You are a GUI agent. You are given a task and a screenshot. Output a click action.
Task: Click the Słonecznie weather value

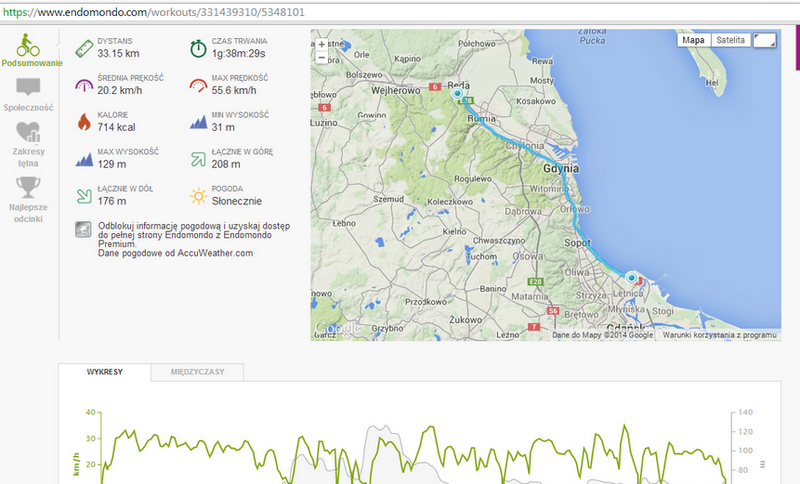pos(237,201)
